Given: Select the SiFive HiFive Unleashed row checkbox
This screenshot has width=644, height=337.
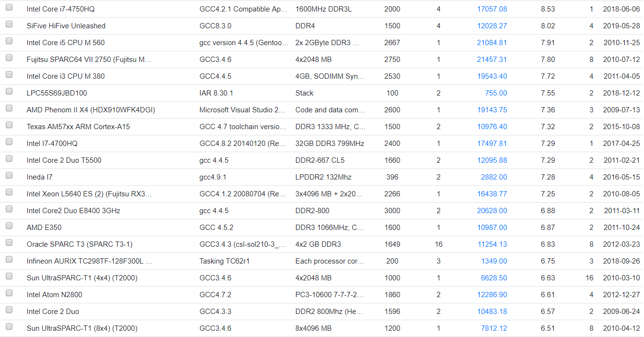Looking at the screenshot, I should pos(9,24).
